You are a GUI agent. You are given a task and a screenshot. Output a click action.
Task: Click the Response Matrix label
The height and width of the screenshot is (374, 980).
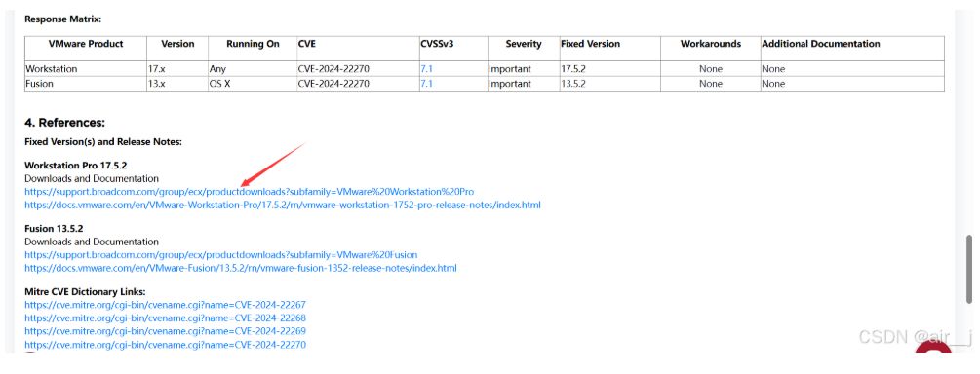tap(62, 19)
